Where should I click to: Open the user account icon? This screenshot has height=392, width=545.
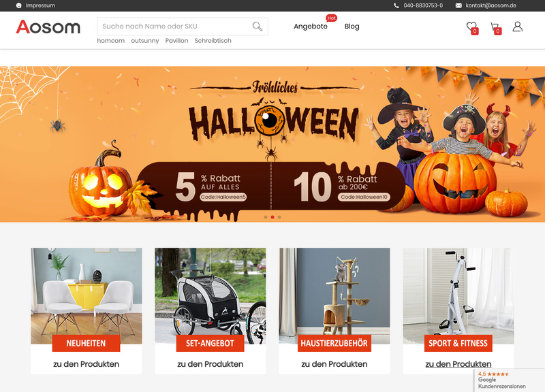click(517, 27)
